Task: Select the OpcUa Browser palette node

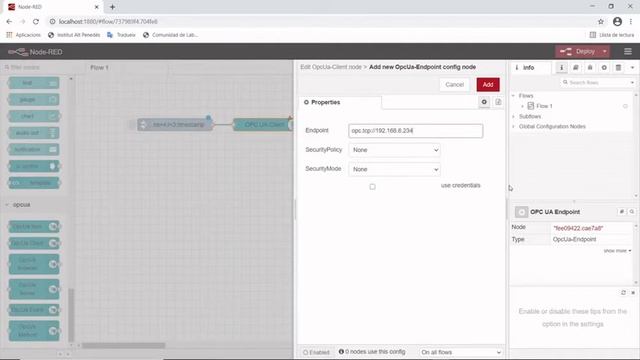Action: (x=34, y=264)
